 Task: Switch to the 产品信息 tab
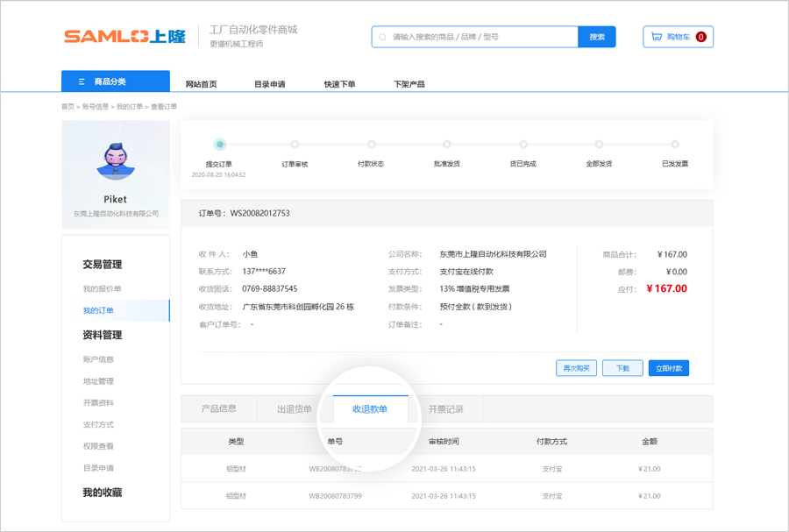click(219, 409)
